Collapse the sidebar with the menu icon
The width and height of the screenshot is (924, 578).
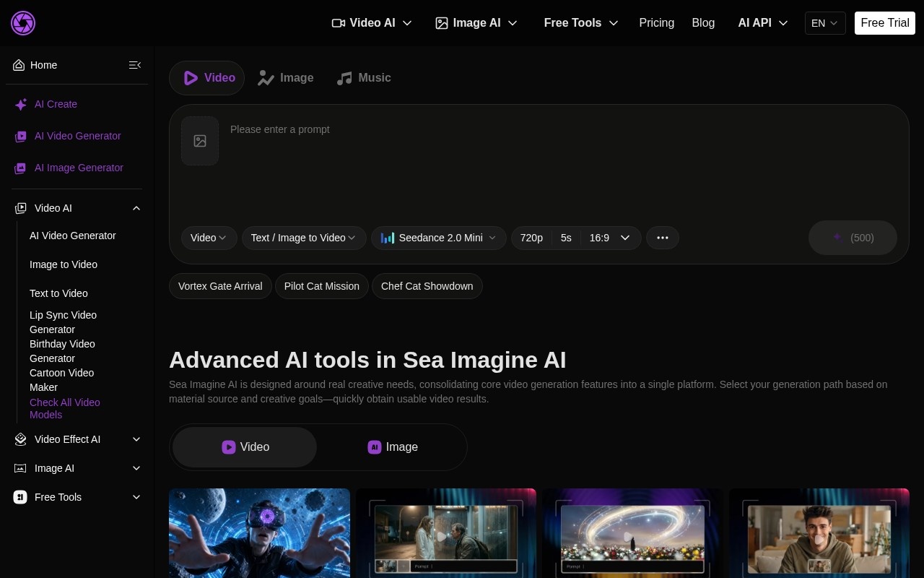click(134, 65)
